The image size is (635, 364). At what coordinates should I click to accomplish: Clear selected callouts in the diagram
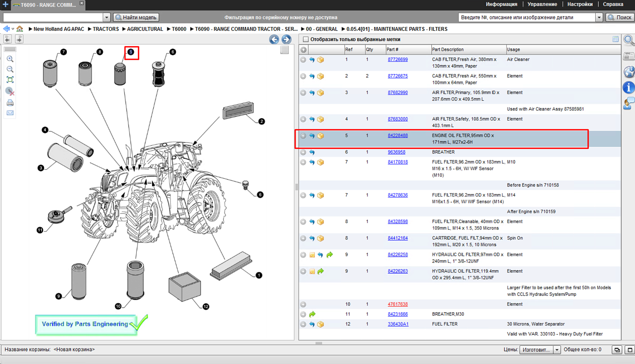[x=10, y=91]
